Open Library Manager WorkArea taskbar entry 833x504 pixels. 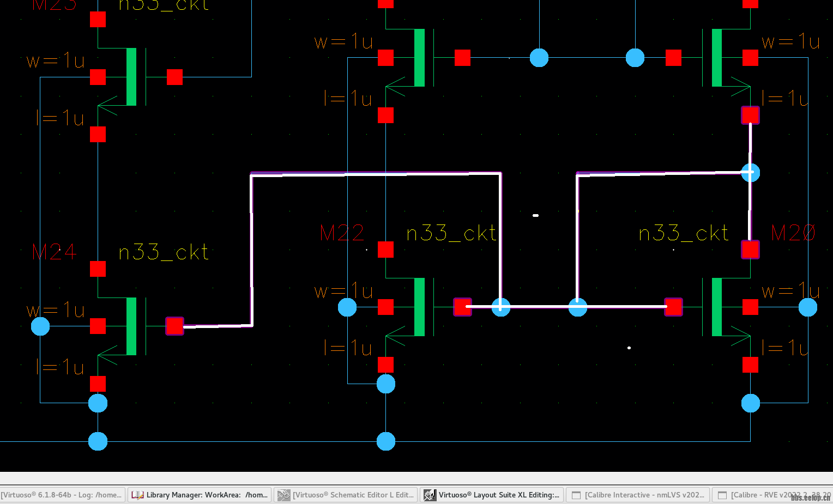coord(200,495)
